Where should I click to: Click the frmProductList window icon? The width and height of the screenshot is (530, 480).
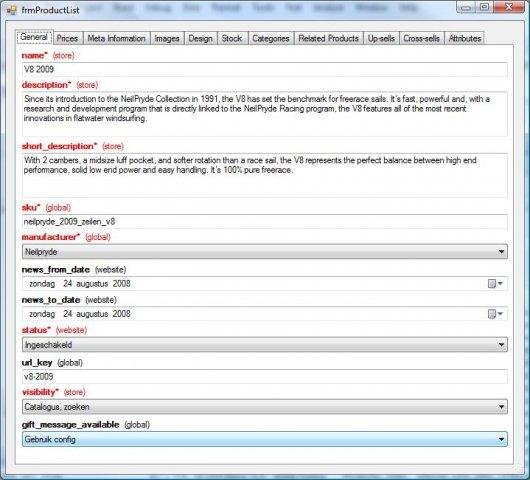pos(11,10)
